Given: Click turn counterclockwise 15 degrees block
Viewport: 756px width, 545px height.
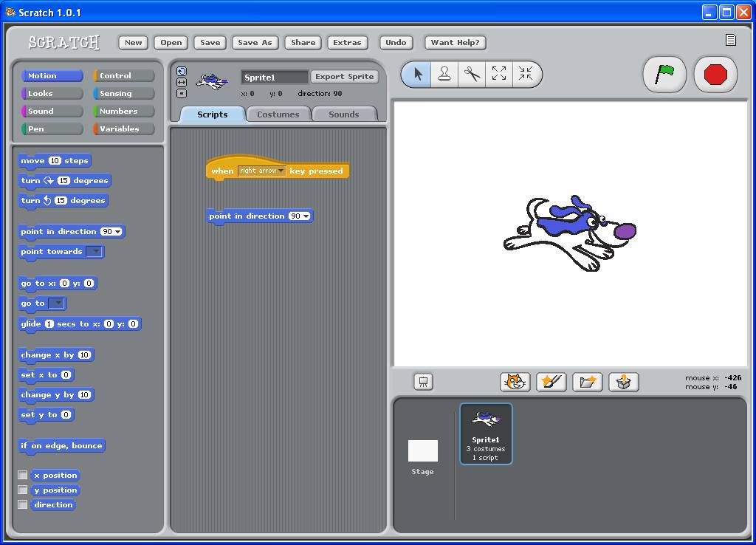Looking at the screenshot, I should point(63,201).
